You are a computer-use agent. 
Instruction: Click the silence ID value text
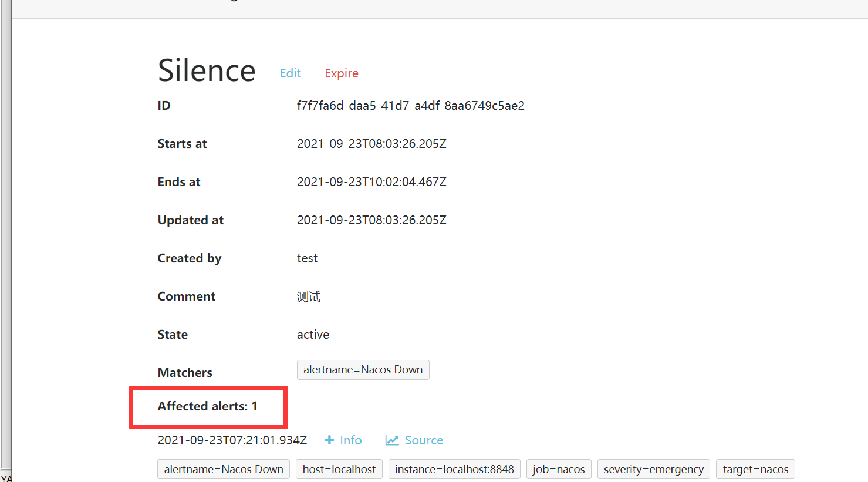point(411,105)
